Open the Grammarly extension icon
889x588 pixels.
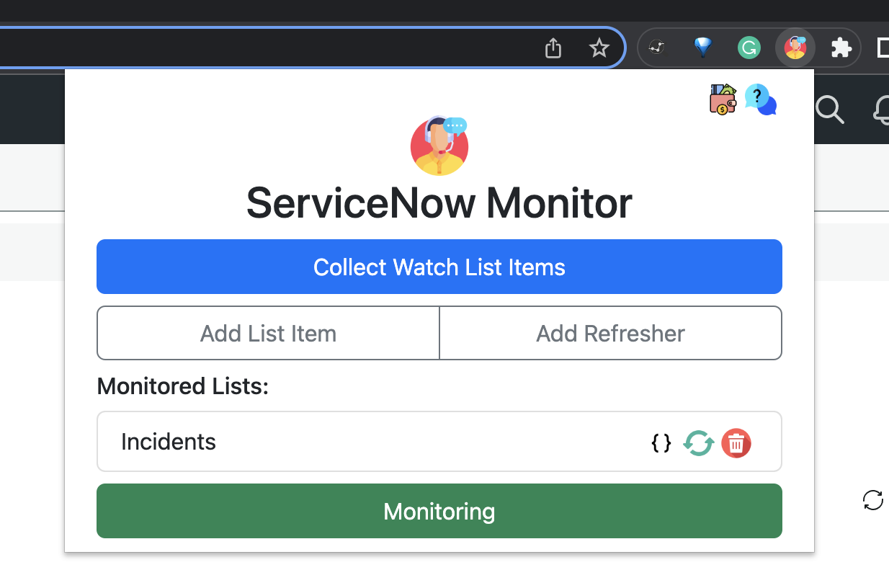[x=749, y=48]
